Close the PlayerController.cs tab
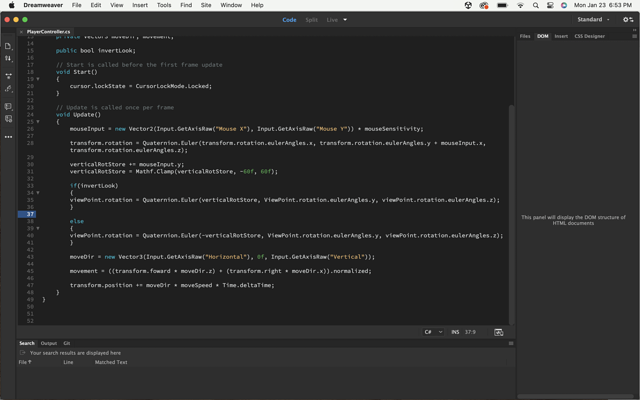640x400 pixels. coord(21,31)
